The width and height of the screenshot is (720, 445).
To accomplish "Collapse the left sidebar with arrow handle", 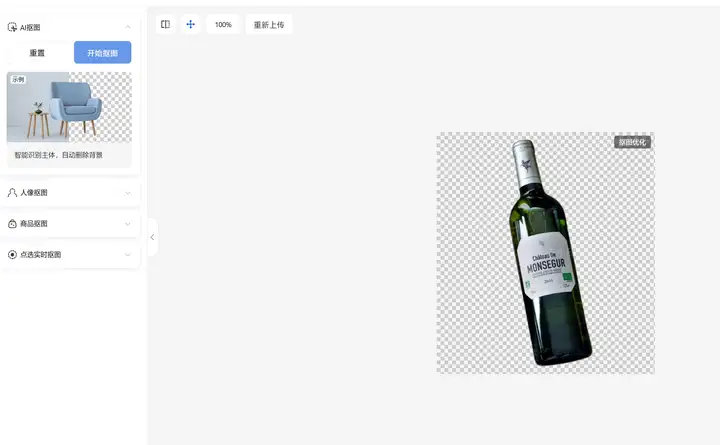I will [x=152, y=237].
